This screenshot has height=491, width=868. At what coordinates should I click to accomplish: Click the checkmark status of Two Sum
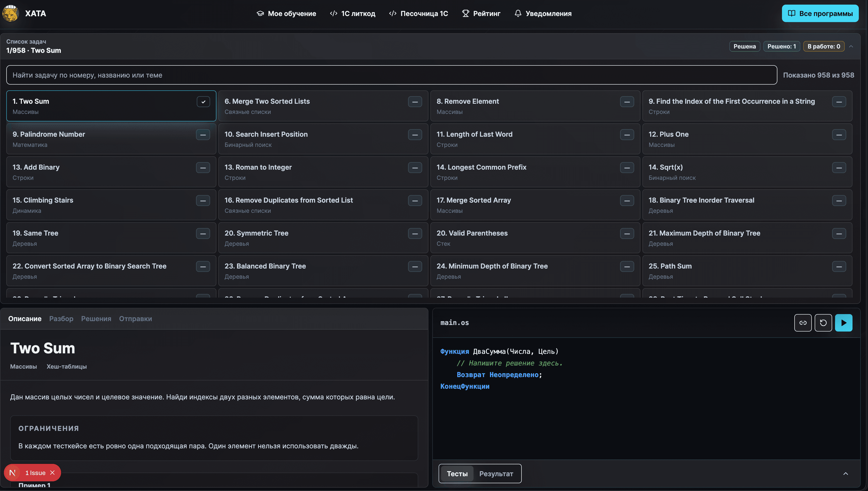coord(203,102)
